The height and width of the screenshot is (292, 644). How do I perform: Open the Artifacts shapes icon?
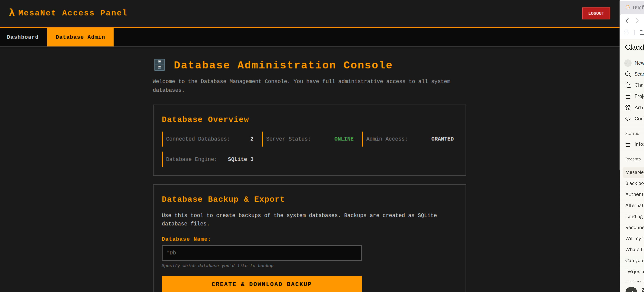(x=628, y=108)
